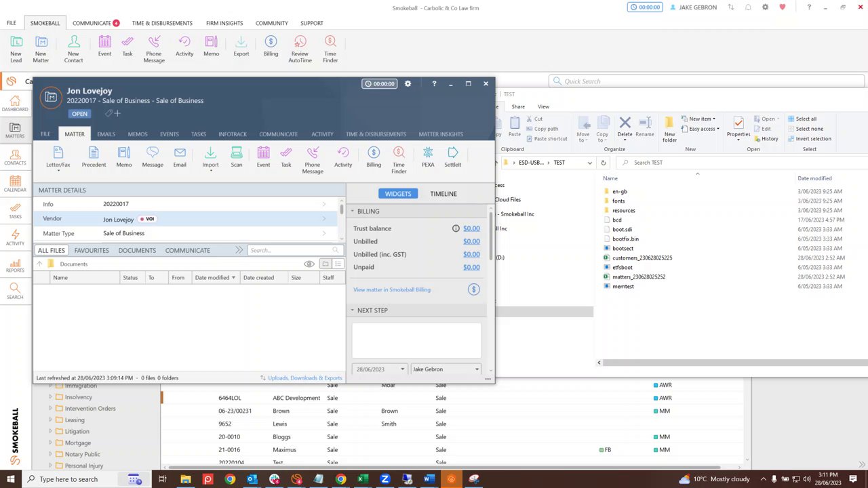Click the Precedent icon in matter window
This screenshot has height=488, width=868.
[x=94, y=157]
